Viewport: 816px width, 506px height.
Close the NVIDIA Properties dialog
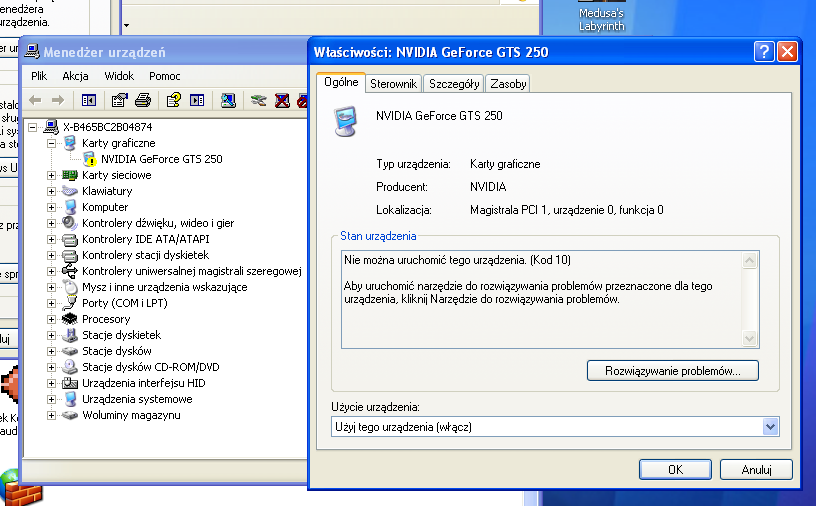point(787,52)
